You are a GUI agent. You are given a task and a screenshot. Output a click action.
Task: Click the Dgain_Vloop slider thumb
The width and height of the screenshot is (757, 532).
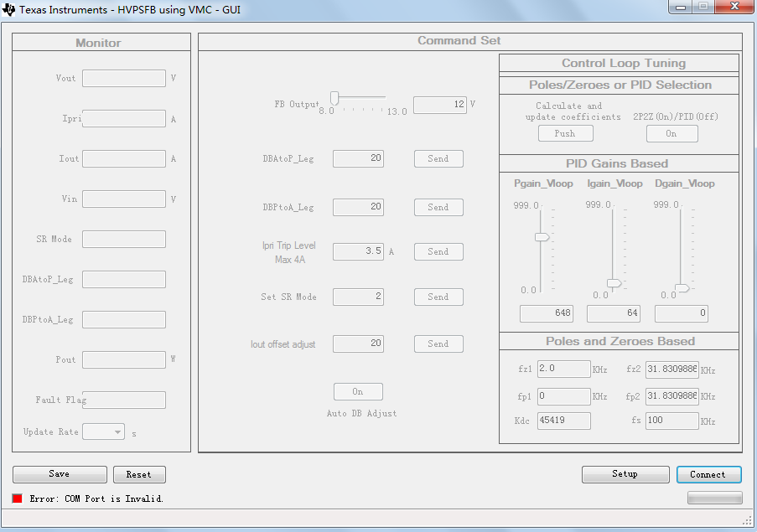tap(682, 288)
